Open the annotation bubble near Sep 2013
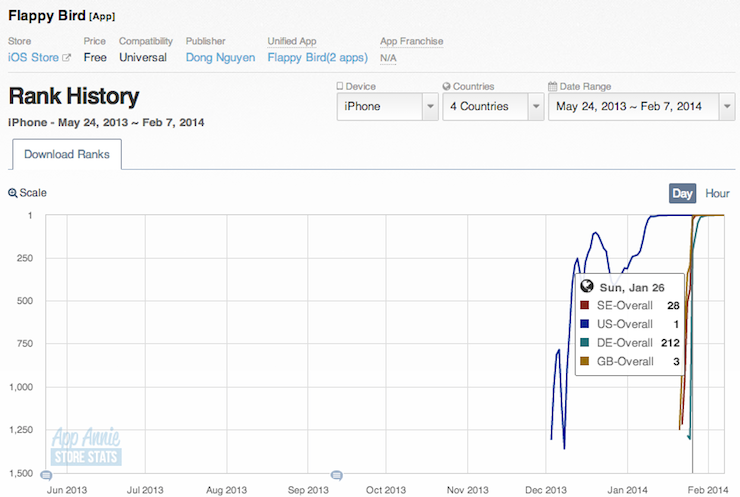This screenshot has width=740, height=497. (x=336, y=474)
